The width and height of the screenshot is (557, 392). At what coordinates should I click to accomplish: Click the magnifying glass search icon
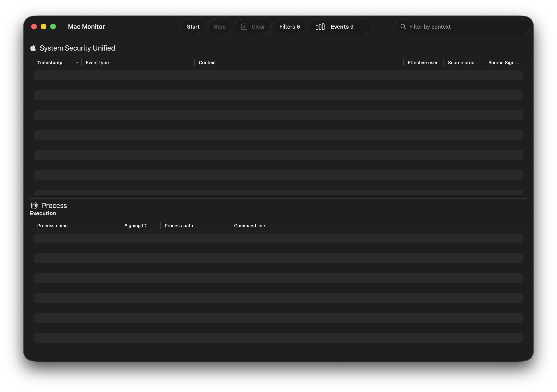[x=403, y=27]
